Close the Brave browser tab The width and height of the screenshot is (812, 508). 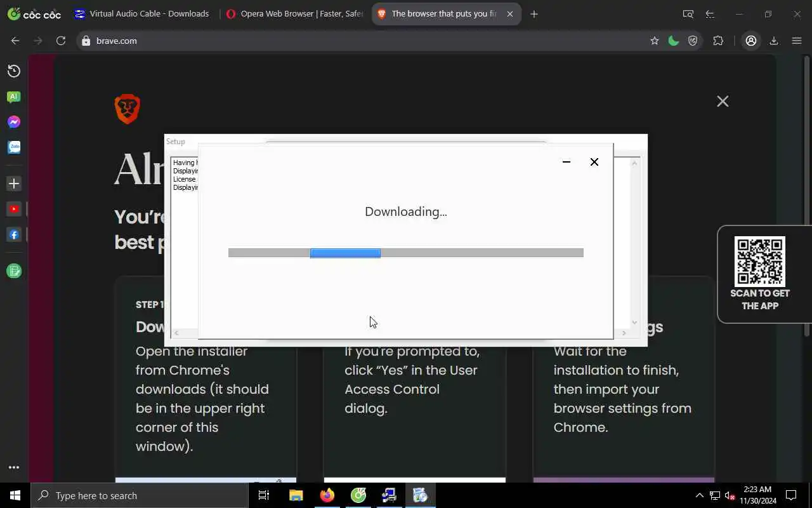pos(510,13)
